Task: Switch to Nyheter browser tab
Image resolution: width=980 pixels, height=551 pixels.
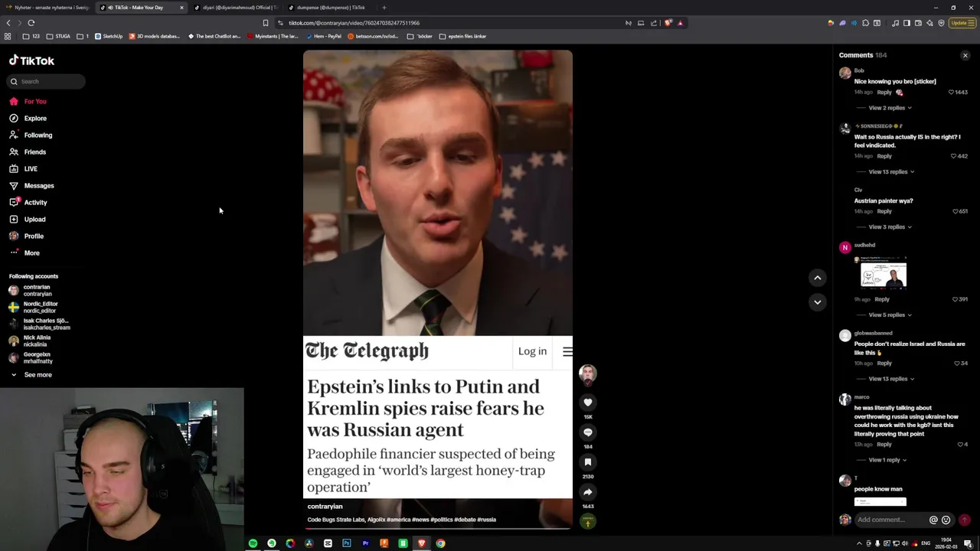Action: [48, 8]
